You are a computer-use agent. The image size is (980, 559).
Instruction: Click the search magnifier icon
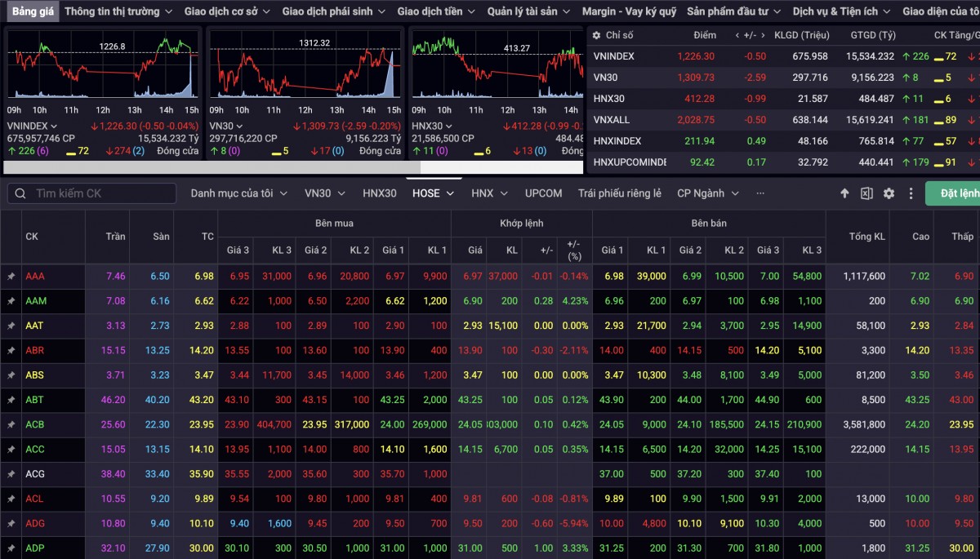(x=20, y=193)
